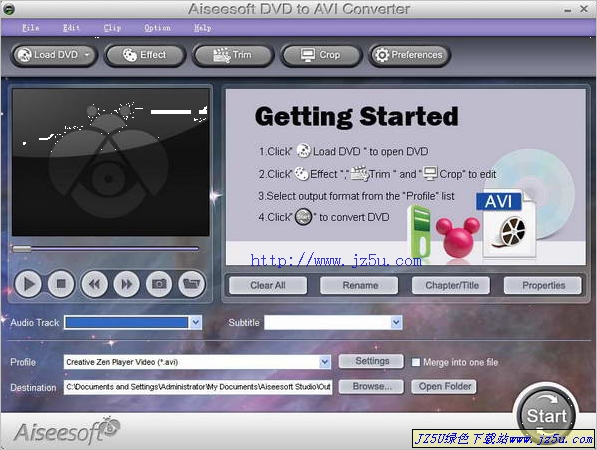Expand the Subtitle dropdown
The width and height of the screenshot is (597, 450).
pyautogui.click(x=396, y=322)
